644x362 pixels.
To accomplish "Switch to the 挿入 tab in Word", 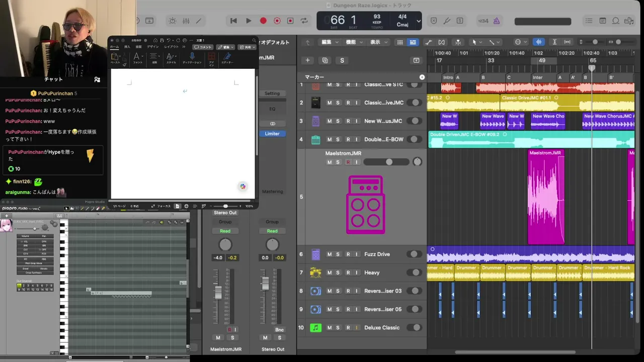I will (x=127, y=47).
